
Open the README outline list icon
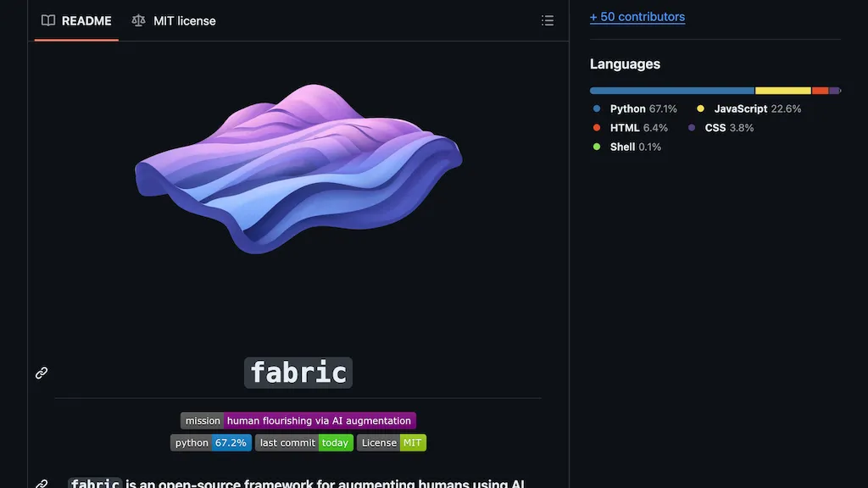coord(548,20)
